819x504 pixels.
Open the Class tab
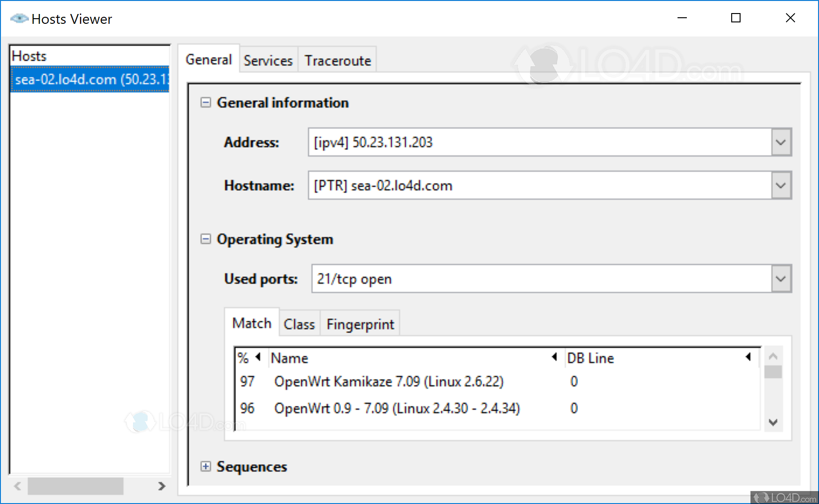point(299,324)
